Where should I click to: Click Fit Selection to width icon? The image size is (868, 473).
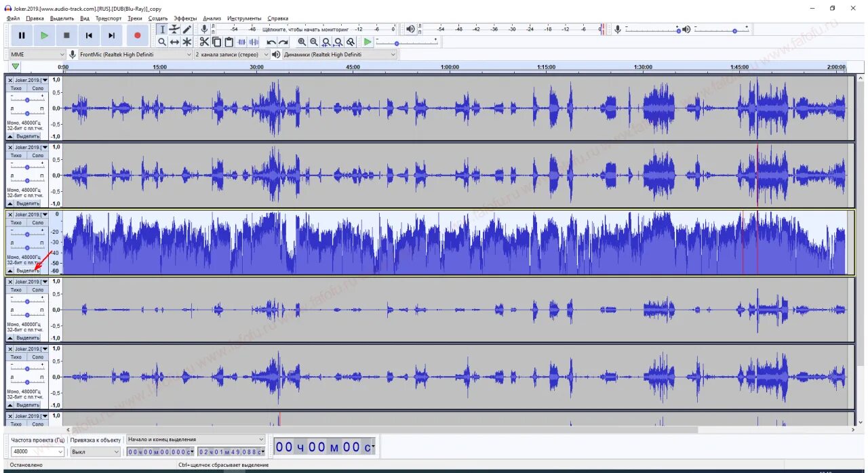point(326,42)
